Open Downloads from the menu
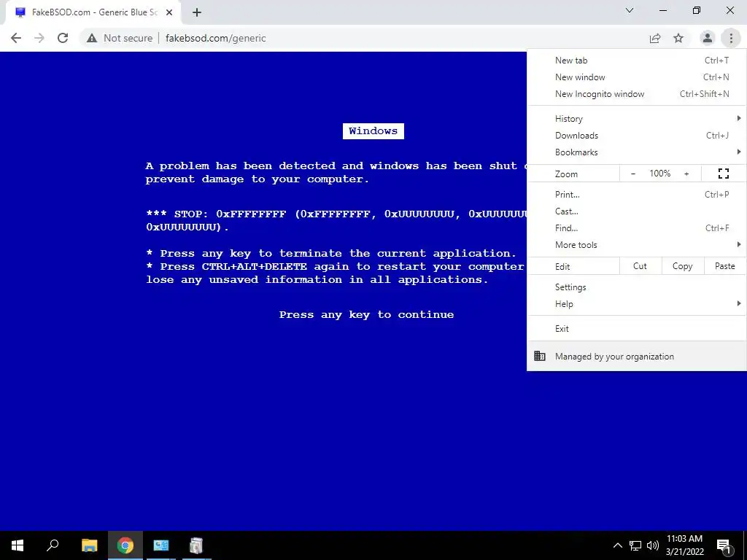 (636, 135)
